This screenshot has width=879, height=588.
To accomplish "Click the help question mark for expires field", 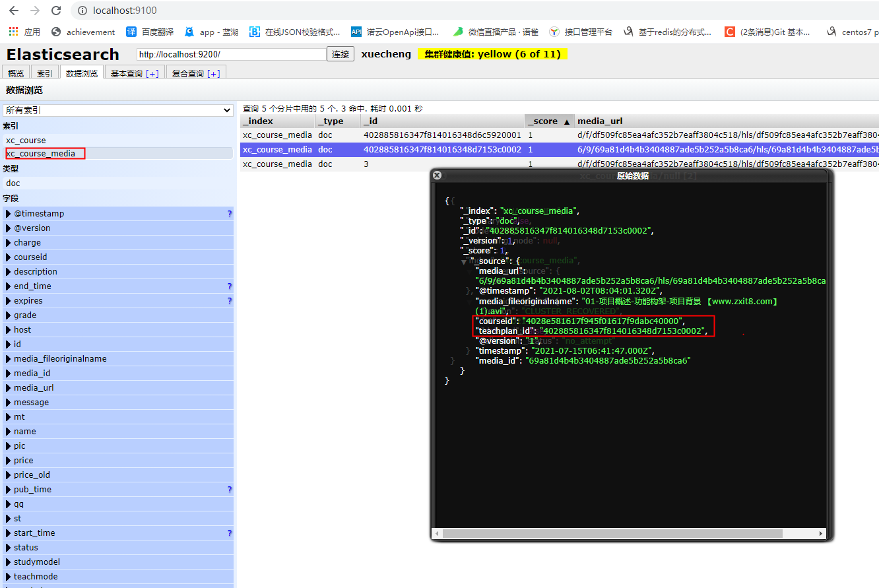I will pos(230,301).
